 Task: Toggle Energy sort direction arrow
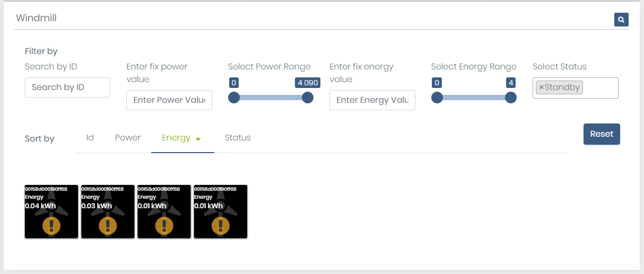coord(198,139)
